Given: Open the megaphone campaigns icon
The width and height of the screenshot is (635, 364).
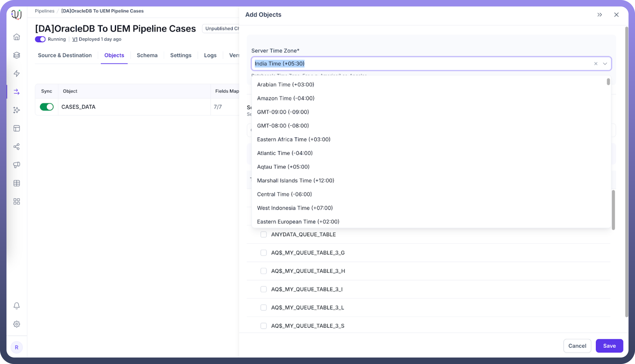Looking at the screenshot, I should coord(17,165).
